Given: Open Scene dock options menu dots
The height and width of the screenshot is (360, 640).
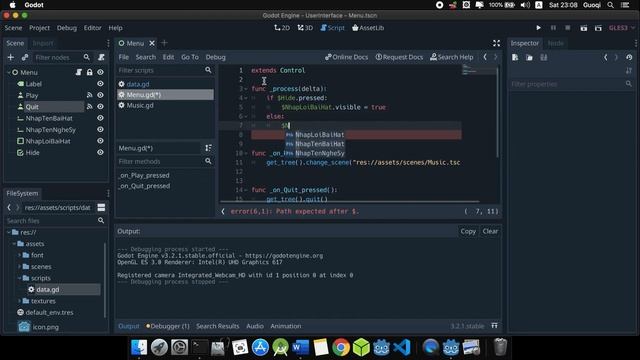Looking at the screenshot, I should [x=108, y=43].
